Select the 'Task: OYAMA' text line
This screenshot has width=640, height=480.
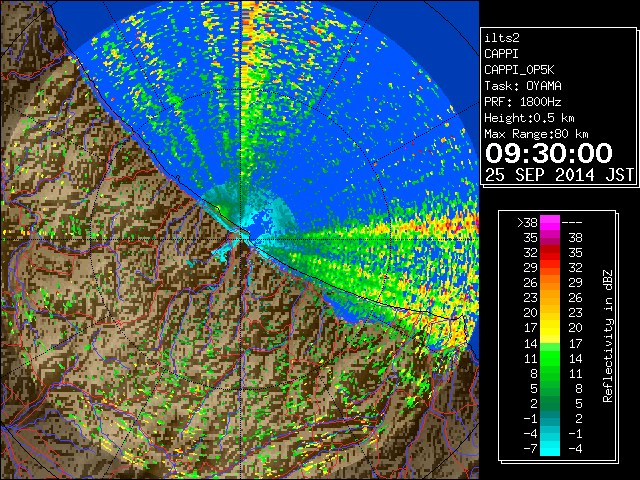[523, 86]
